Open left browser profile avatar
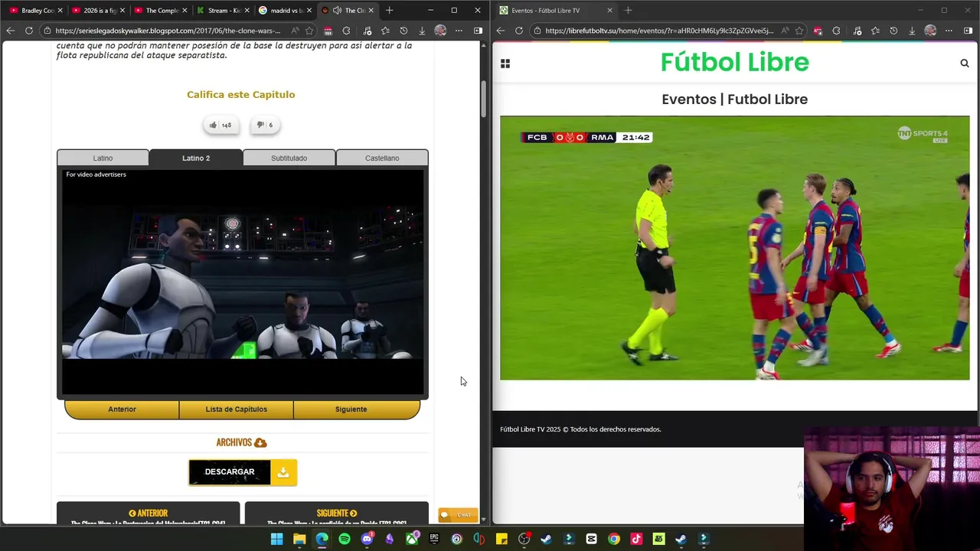Image resolution: width=980 pixels, height=551 pixels. pos(440,31)
